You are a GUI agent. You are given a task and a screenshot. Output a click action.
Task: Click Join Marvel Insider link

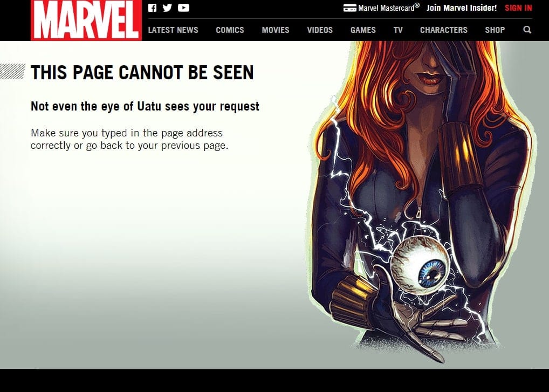tap(462, 8)
